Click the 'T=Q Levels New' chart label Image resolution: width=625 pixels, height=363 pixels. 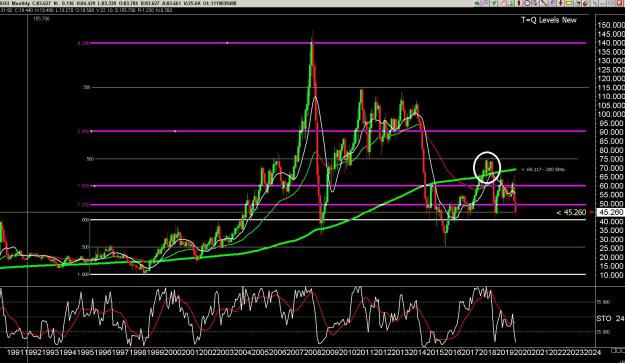coord(548,20)
